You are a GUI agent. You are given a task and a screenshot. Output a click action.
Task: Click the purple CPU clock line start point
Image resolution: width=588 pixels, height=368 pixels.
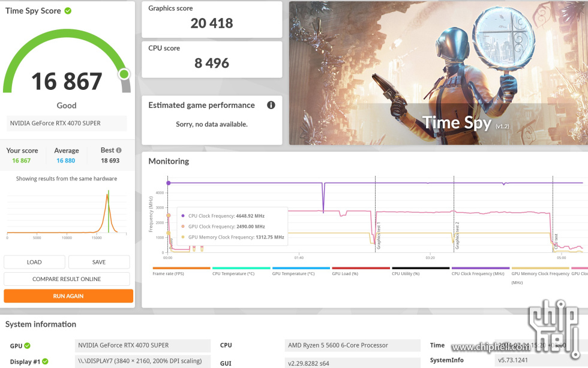point(169,183)
